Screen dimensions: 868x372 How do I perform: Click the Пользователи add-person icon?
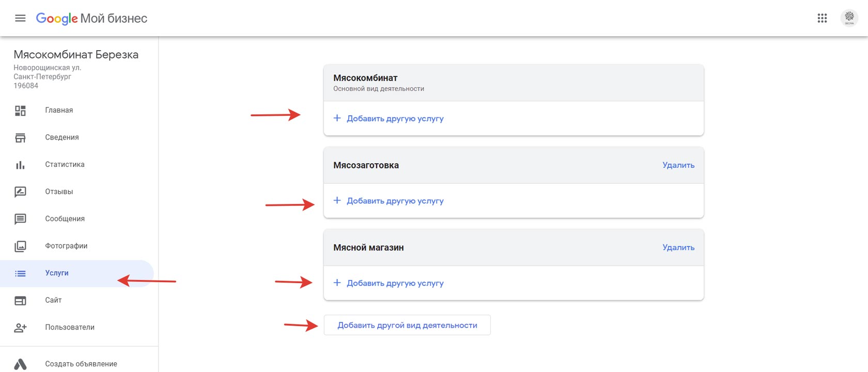click(x=20, y=328)
